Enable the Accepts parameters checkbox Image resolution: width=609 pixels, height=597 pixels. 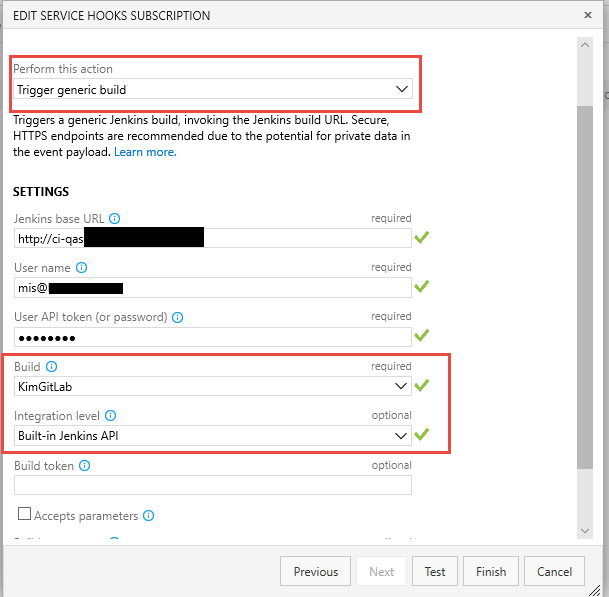coord(24,513)
